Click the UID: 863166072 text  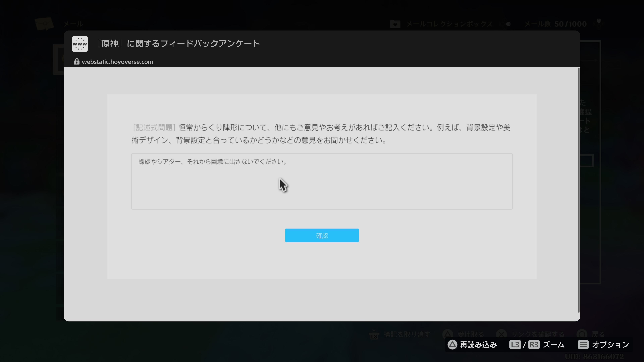click(x=594, y=356)
